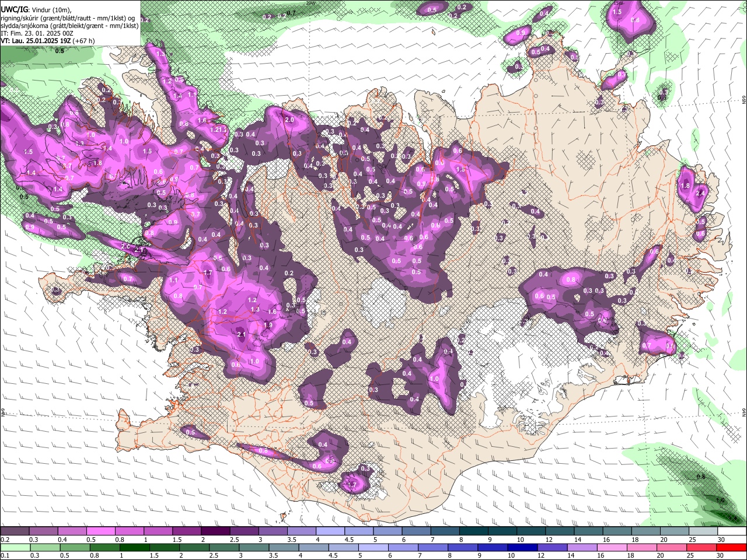Click the "UWC/IG: Vindur (10m)" title text
The width and height of the screenshot is (747, 560).
click(x=36, y=10)
